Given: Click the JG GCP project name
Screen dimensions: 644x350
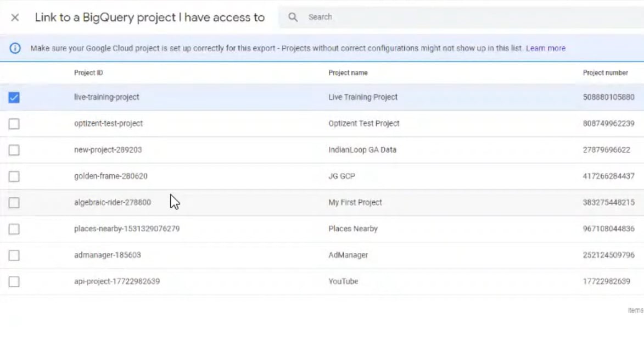Looking at the screenshot, I should 341,176.
